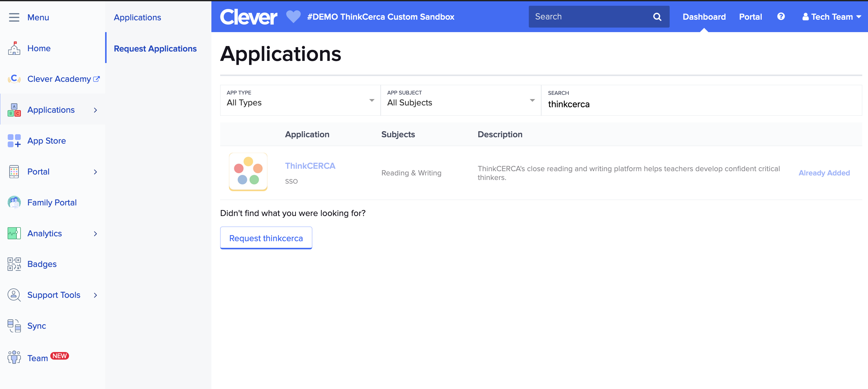This screenshot has width=868, height=389.
Task: Open the help question mark icon
Action: point(781,17)
